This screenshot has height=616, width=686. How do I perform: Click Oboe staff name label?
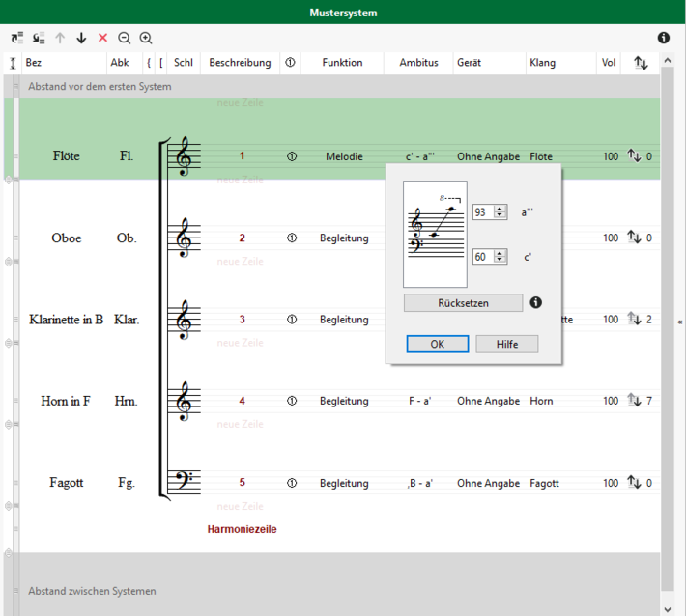67,238
